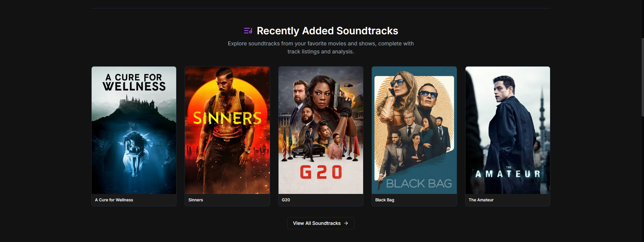
Task: Click the page vertical scrollbar thumb
Action: (642, 77)
